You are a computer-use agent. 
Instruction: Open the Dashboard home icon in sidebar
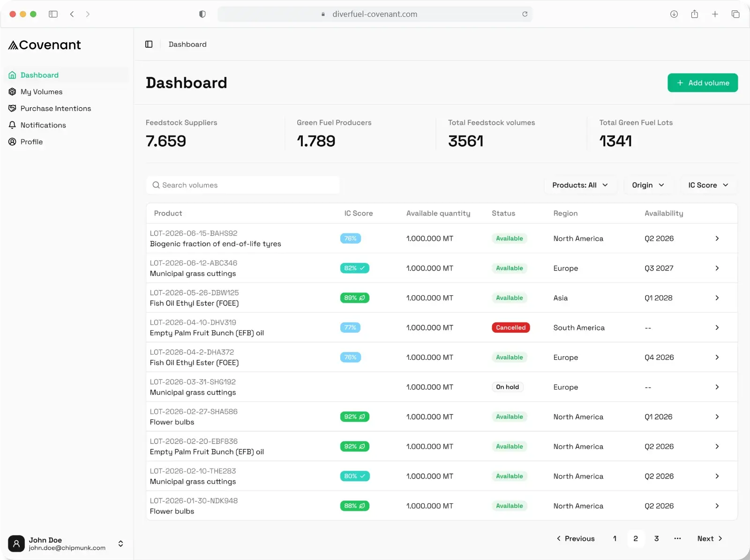click(x=12, y=75)
